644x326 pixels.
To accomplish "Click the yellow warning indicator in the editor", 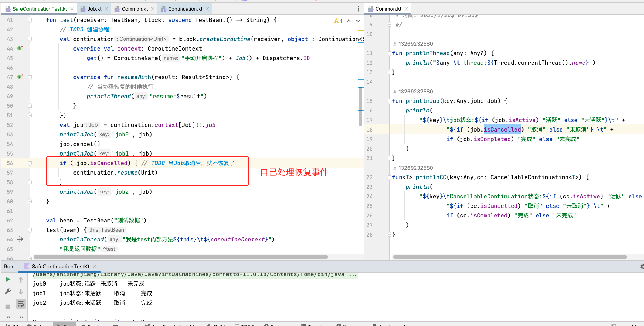I will click(338, 21).
